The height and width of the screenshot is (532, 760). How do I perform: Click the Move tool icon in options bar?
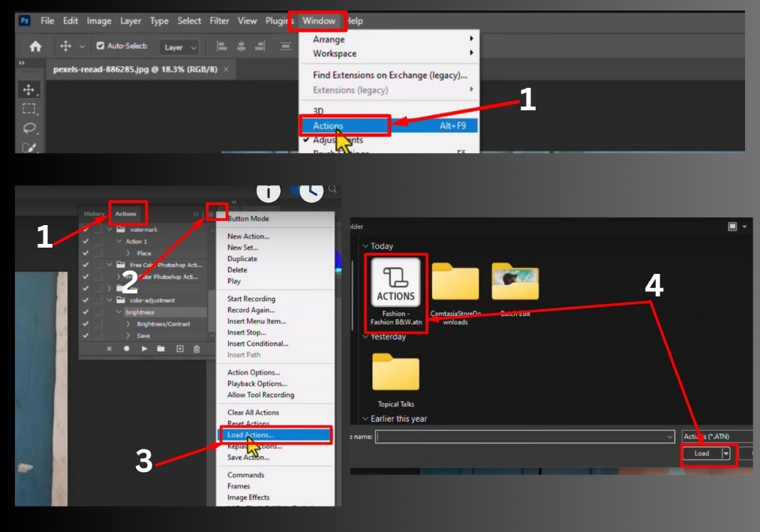[65, 46]
